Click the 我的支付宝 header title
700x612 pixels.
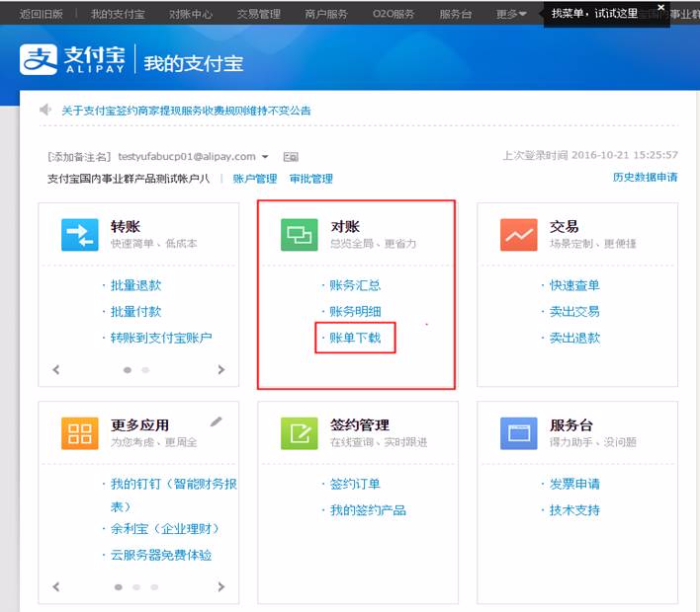[193, 63]
